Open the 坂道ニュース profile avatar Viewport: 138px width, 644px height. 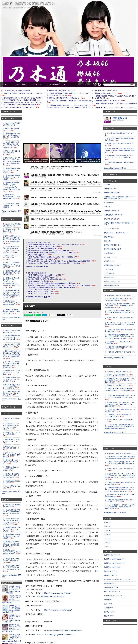tap(108, 120)
